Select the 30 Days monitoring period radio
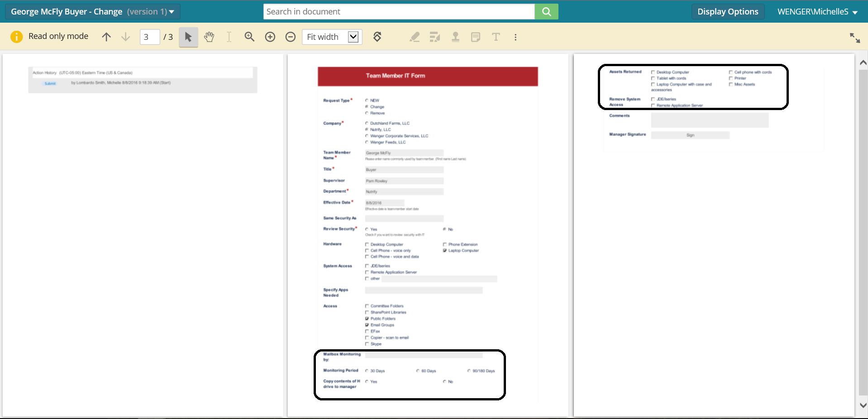Viewport: 868px width, 419px height. (x=367, y=371)
